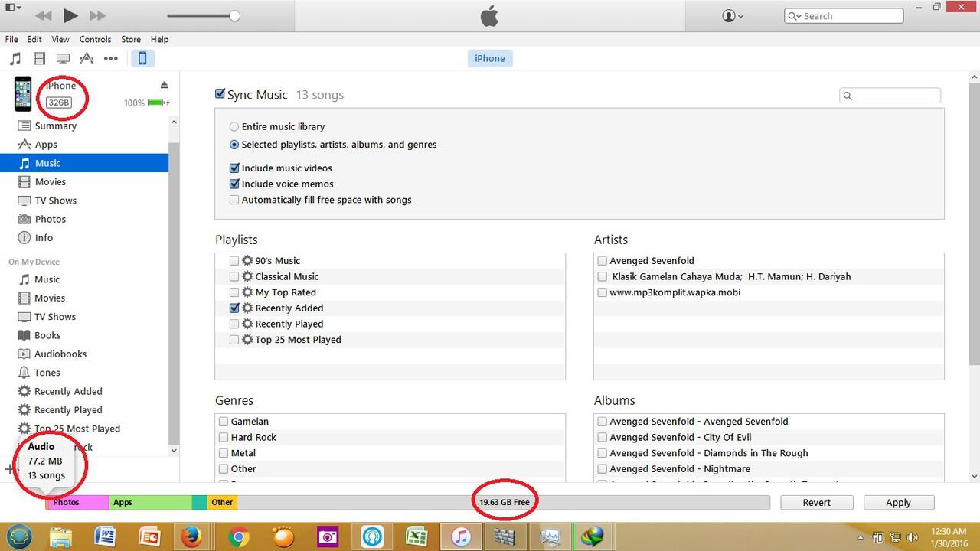Open Microsoft Word from the taskbar
Viewport: 980px width, 551px height.
pos(104,536)
